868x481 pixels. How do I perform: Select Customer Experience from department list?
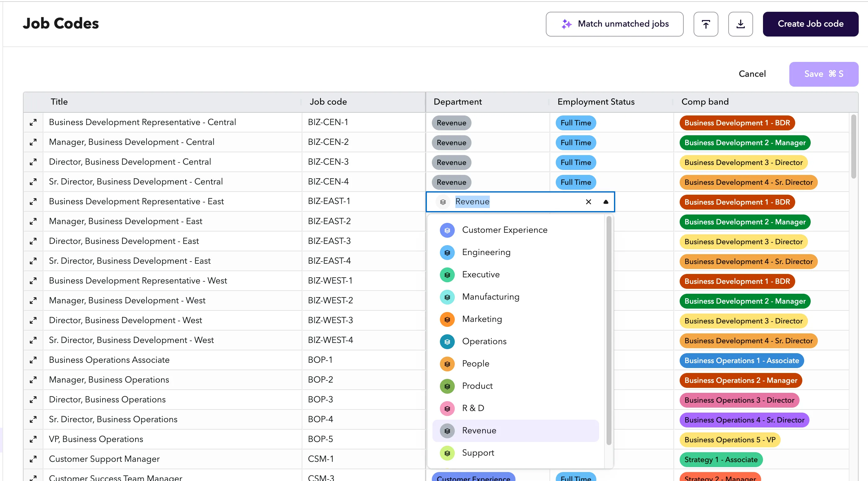click(515, 230)
